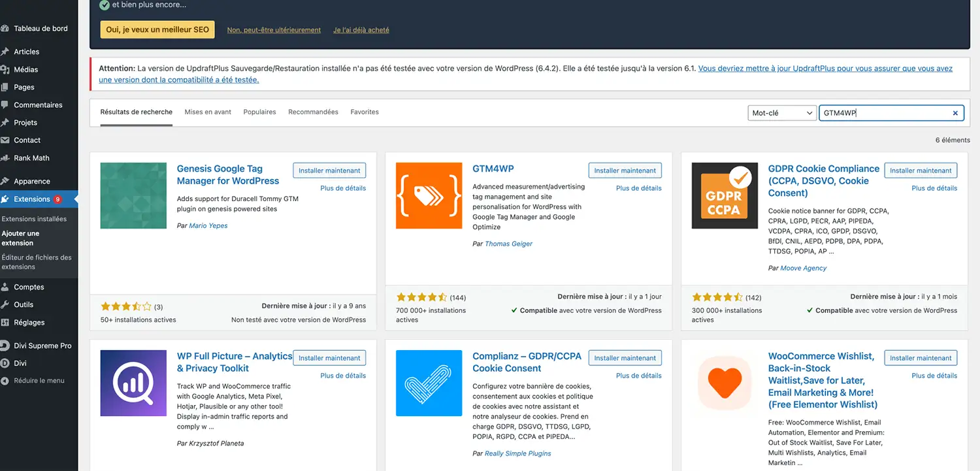This screenshot has width=980, height=471.
Task: Open Plus de détails for WooCommerce Wishlist
Action: pyautogui.click(x=934, y=376)
